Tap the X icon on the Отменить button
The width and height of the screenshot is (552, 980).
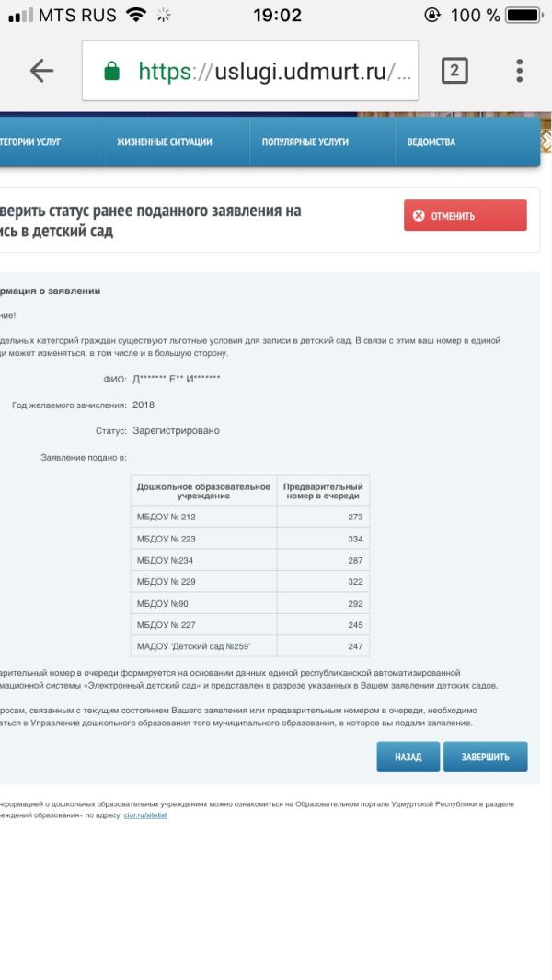(420, 216)
